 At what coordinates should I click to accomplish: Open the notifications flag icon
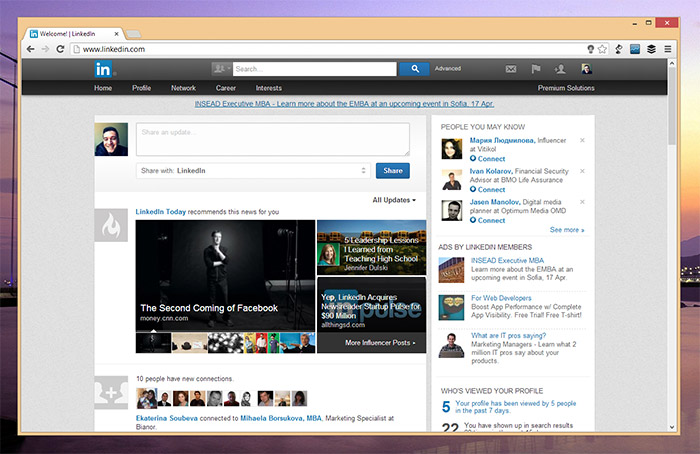pyautogui.click(x=535, y=69)
